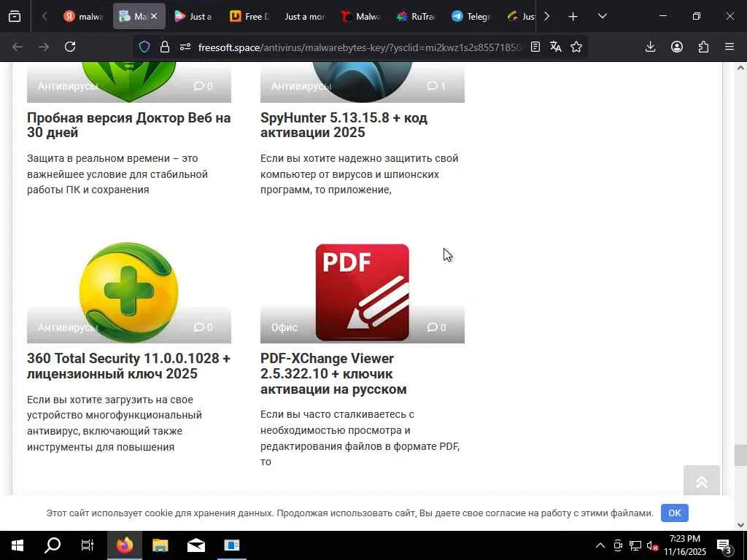Toggle reader view icon
Screen dimensions: 747x560
(535, 47)
